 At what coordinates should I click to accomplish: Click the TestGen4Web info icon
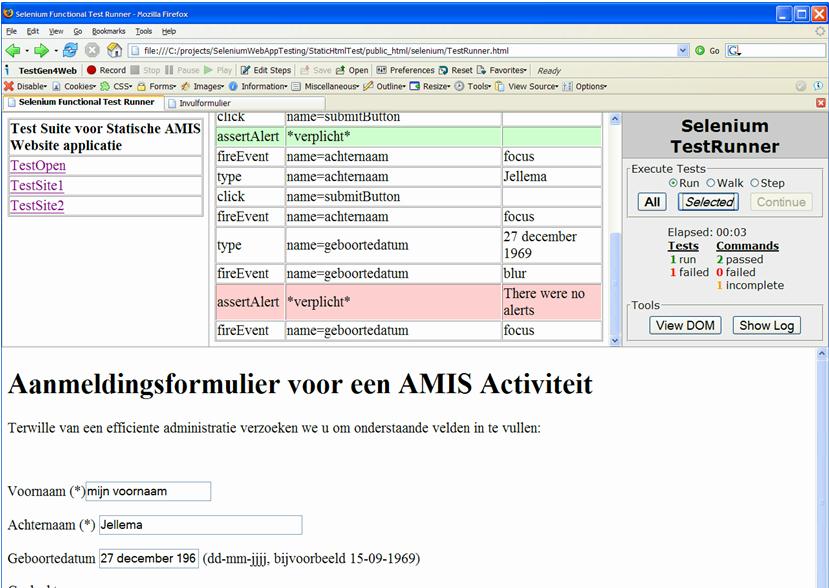[x=7, y=70]
